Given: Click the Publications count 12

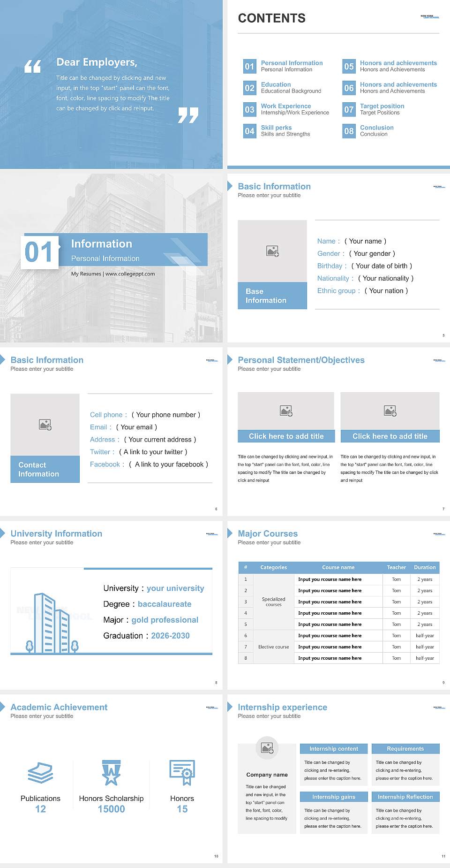Looking at the screenshot, I should 41,809.
